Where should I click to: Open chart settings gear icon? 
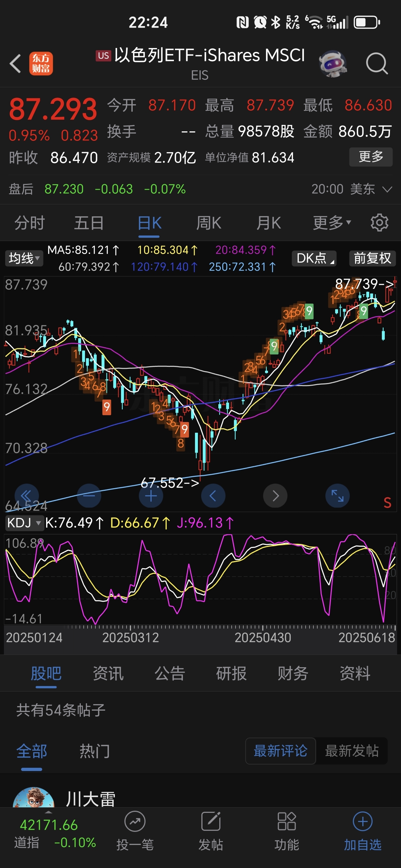point(380,223)
